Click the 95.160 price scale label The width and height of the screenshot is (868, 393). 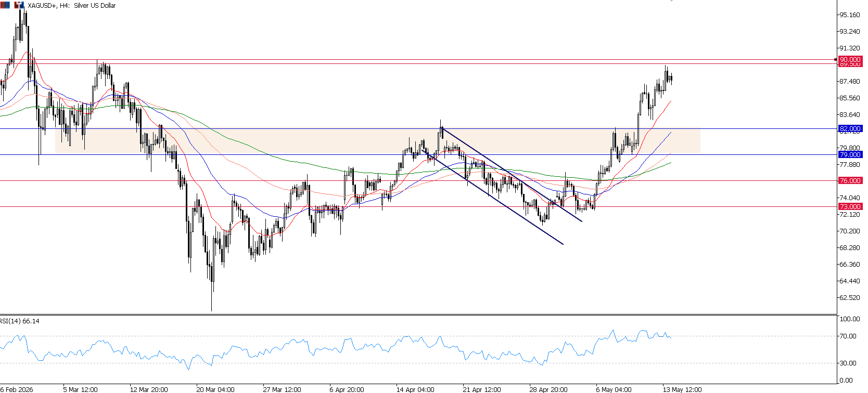pos(849,15)
